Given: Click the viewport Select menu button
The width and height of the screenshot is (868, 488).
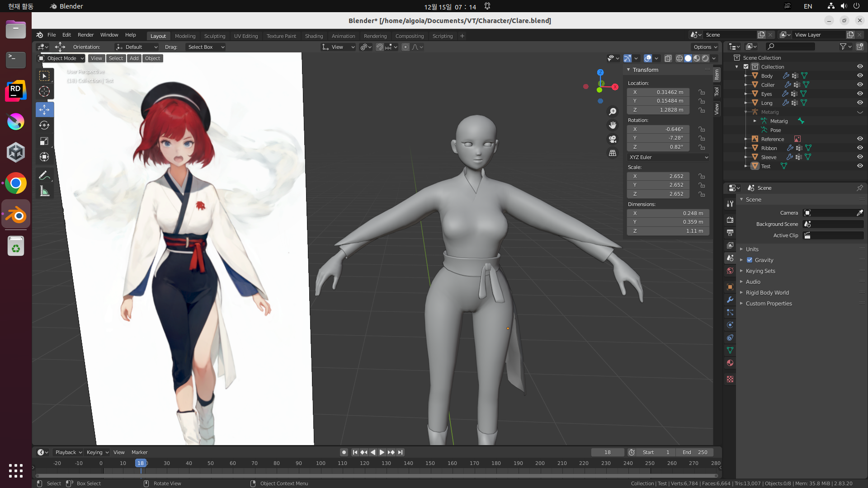Looking at the screenshot, I should click(116, 58).
